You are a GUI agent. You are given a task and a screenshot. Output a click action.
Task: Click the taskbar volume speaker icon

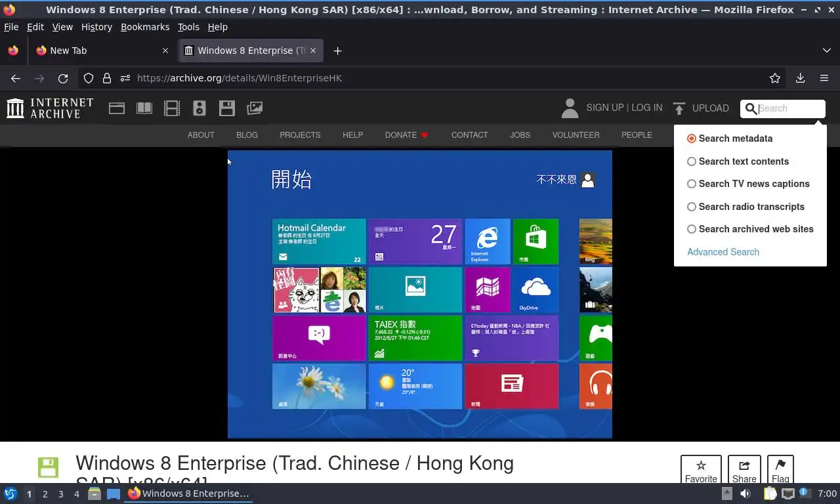(x=745, y=493)
